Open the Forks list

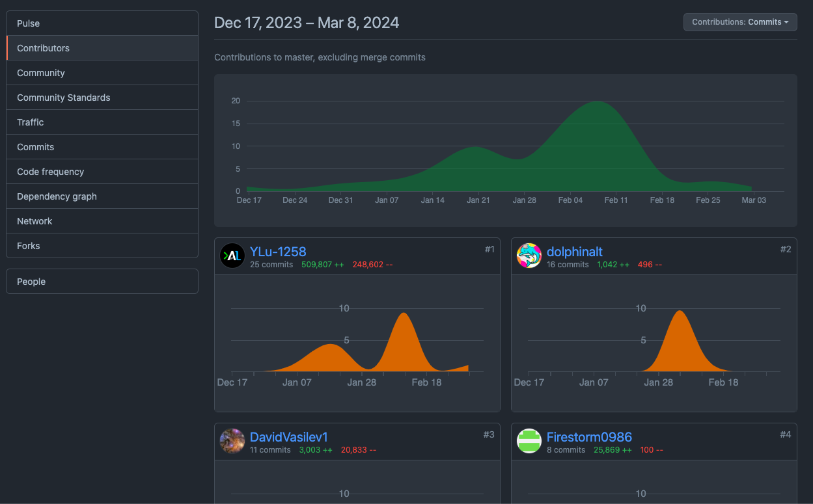click(102, 246)
